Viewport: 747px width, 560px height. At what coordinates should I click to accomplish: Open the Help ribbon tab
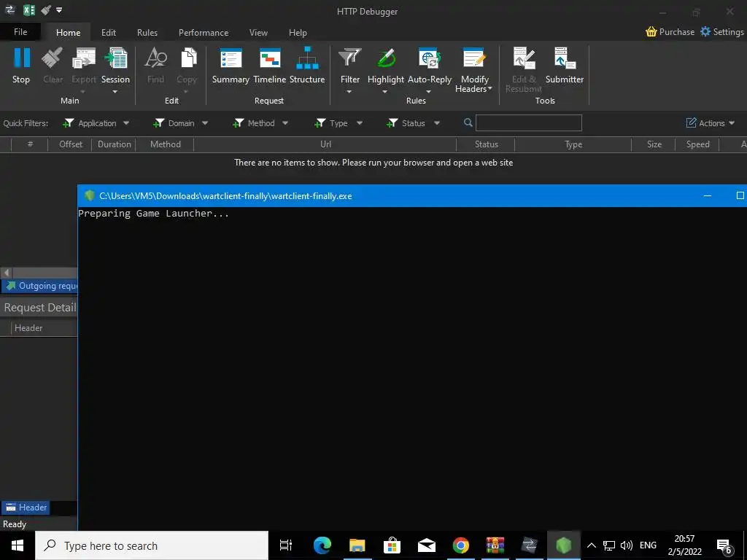coord(298,32)
